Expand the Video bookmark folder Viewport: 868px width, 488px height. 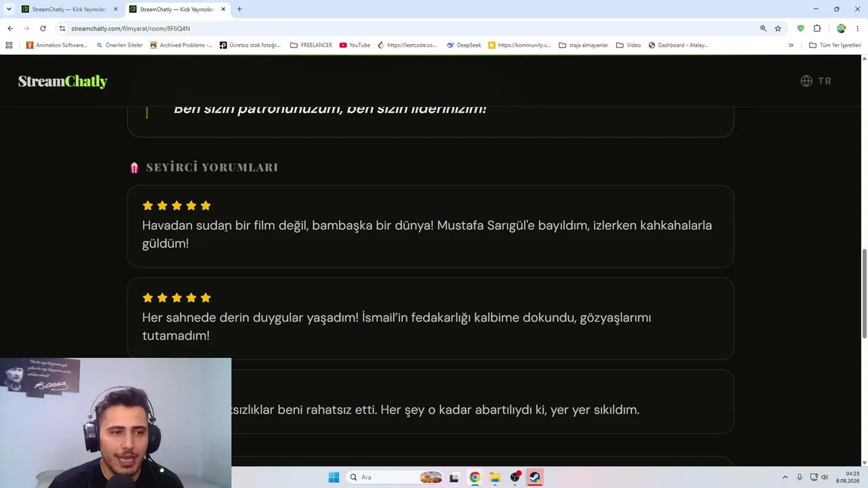click(629, 45)
